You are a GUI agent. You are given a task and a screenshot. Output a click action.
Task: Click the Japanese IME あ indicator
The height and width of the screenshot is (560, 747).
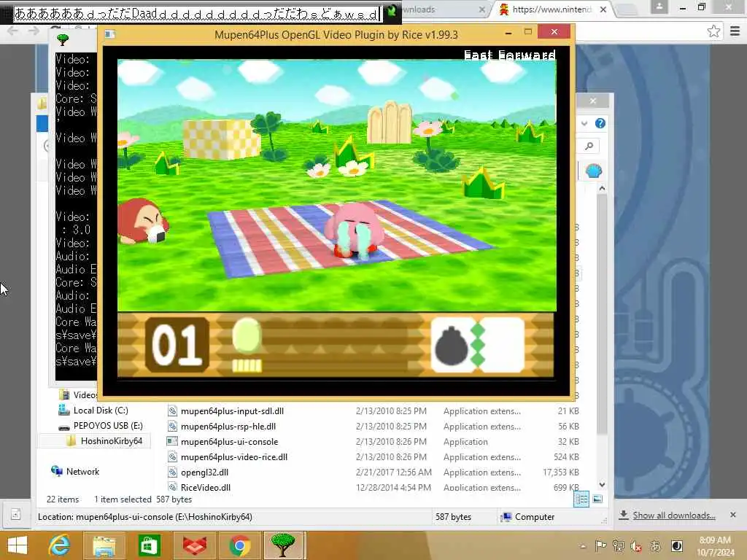656,546
